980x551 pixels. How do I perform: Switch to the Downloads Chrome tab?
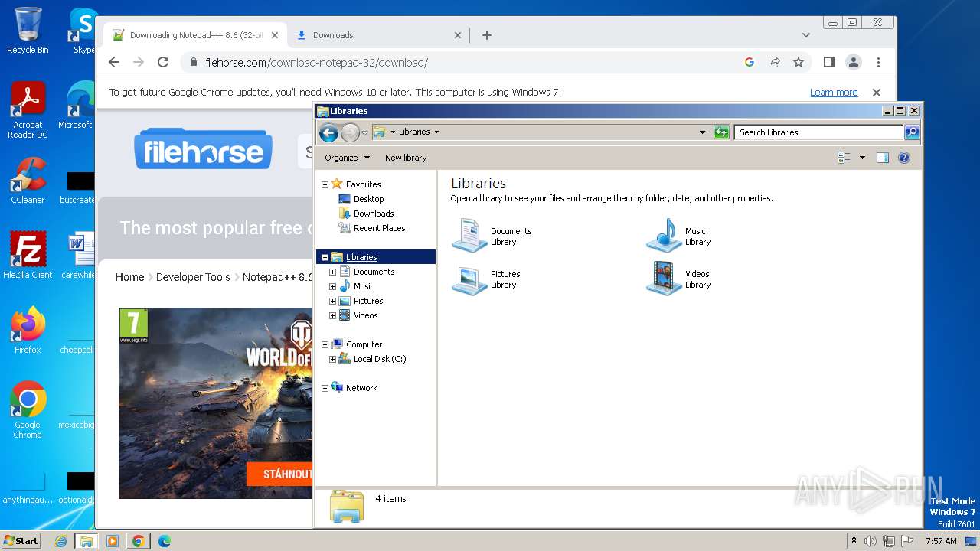click(x=379, y=35)
